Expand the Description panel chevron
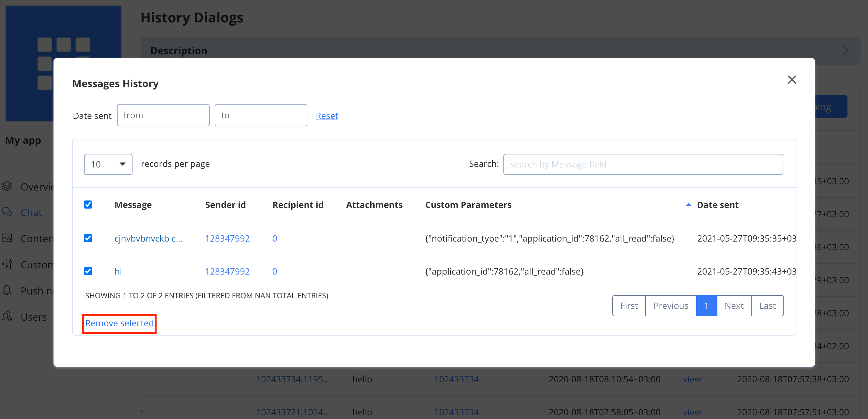Screen dimensions: 868x419 point(845,50)
